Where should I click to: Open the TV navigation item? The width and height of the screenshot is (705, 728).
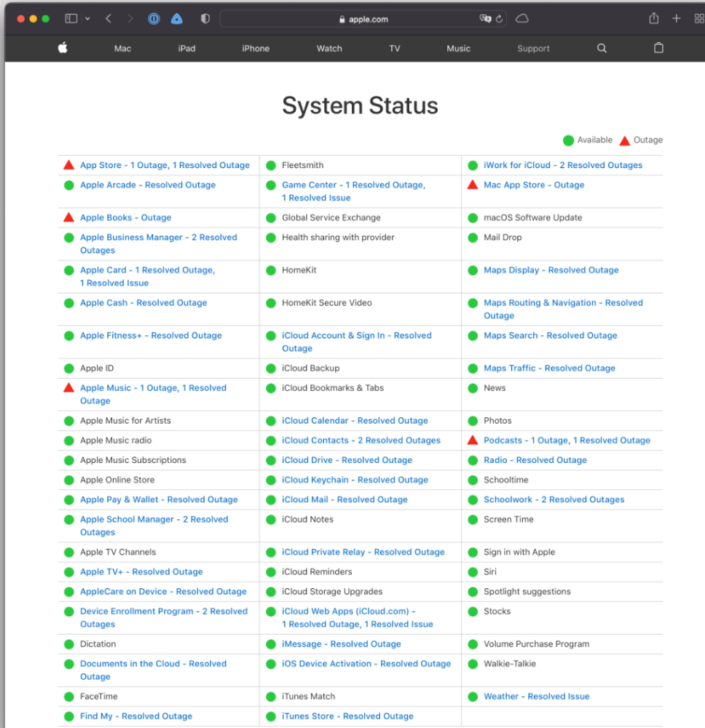pyautogui.click(x=394, y=48)
